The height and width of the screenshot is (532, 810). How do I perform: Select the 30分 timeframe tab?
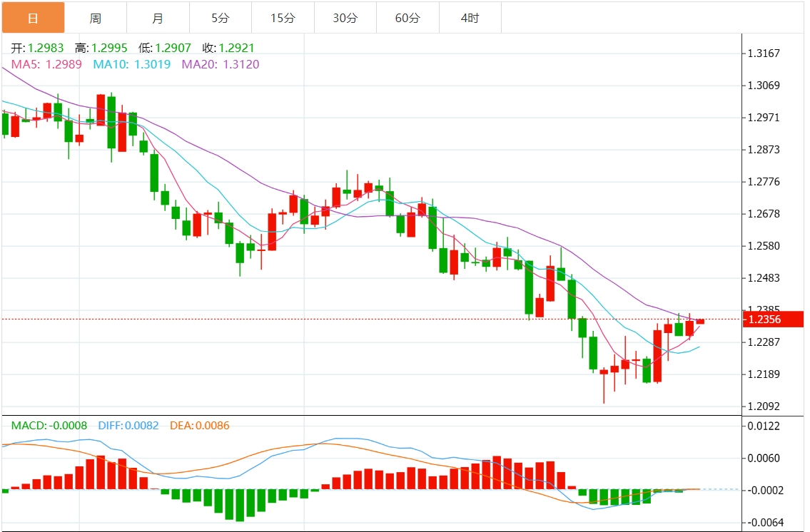coord(345,18)
